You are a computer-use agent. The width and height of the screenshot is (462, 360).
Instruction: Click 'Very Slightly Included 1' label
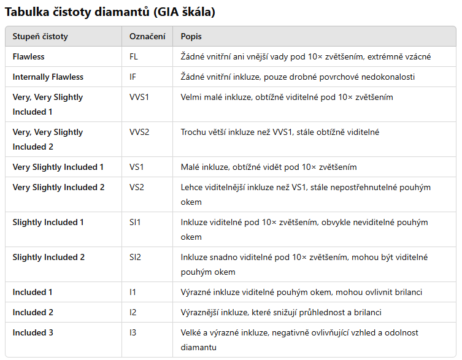point(58,167)
